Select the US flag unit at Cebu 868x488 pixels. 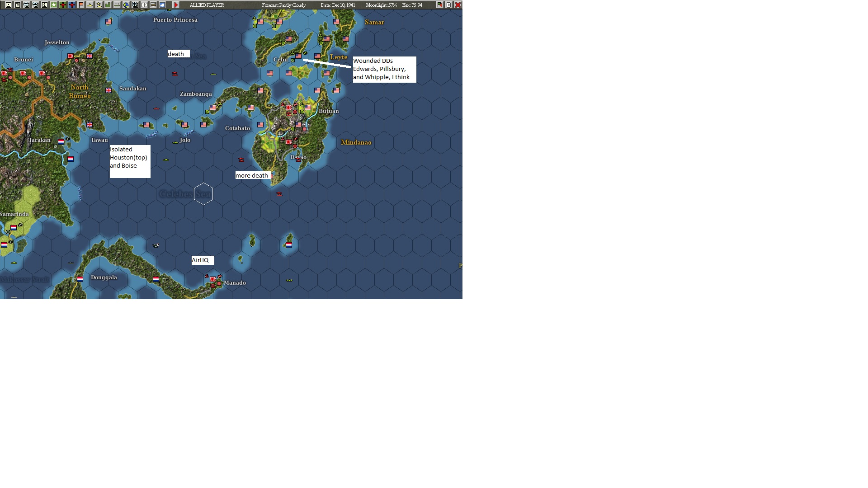coord(298,56)
